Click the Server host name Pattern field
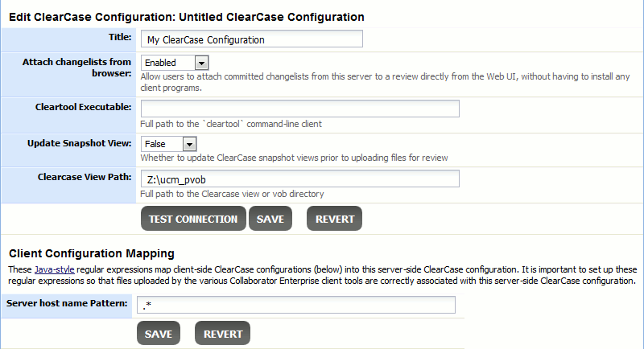The image size is (644, 349). point(297,305)
